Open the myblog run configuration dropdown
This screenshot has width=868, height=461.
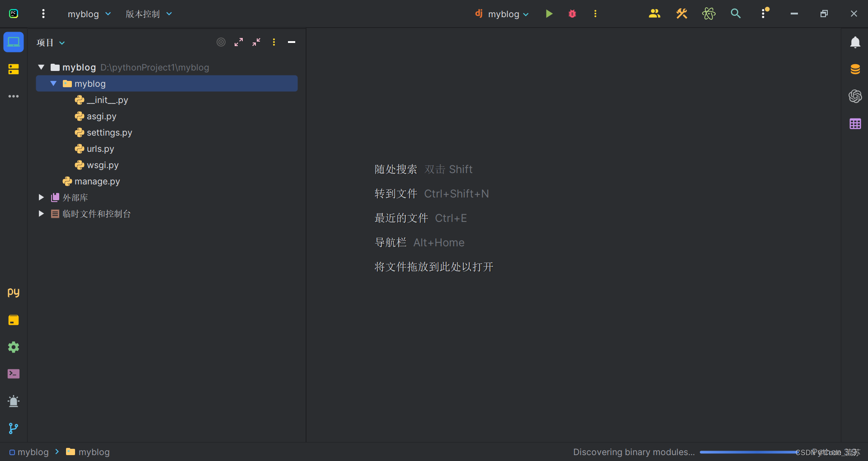(502, 14)
